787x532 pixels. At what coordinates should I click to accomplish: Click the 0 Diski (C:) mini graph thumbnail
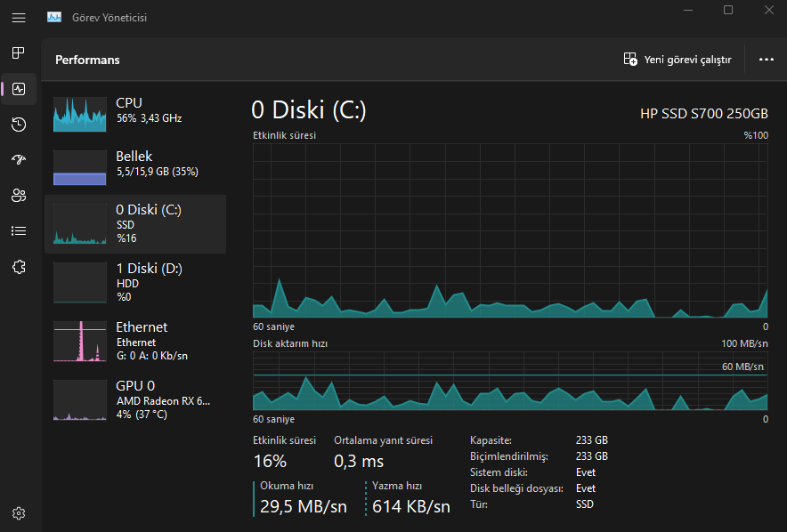pyautogui.click(x=79, y=224)
